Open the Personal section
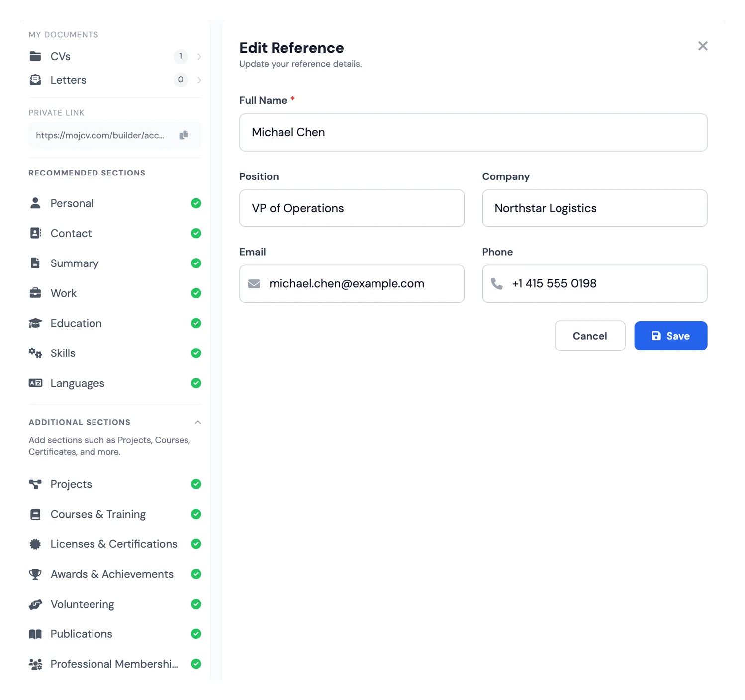Screen dimensions: 745x700 point(115,203)
